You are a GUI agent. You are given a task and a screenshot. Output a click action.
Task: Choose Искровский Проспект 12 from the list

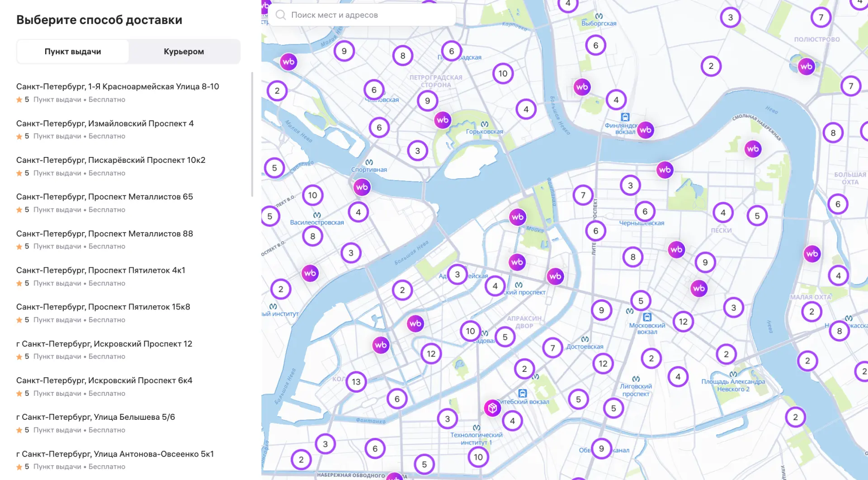[104, 344]
